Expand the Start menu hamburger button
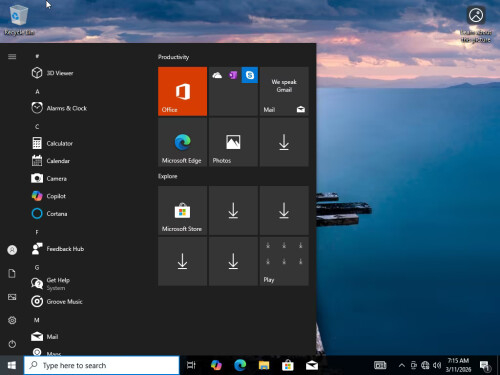 12,56
